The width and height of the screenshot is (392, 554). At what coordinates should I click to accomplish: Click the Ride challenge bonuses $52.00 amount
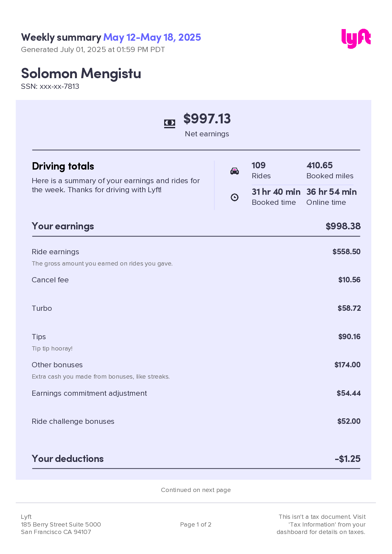point(349,421)
